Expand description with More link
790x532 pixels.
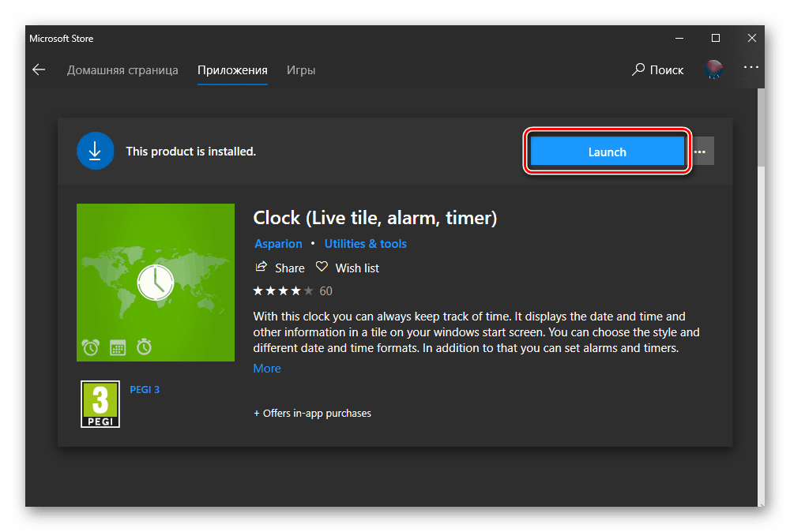267,369
